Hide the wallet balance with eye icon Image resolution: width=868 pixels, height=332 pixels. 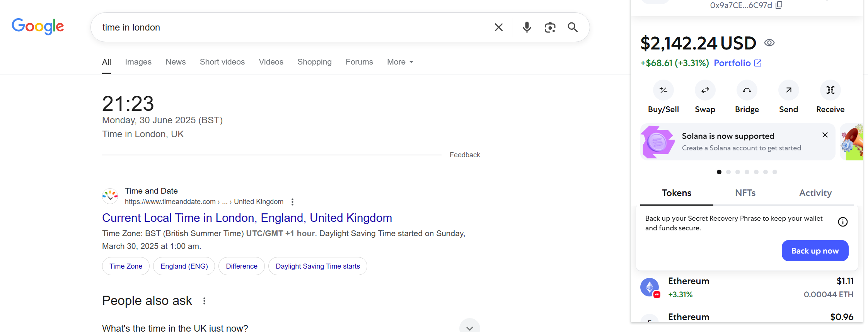(769, 43)
